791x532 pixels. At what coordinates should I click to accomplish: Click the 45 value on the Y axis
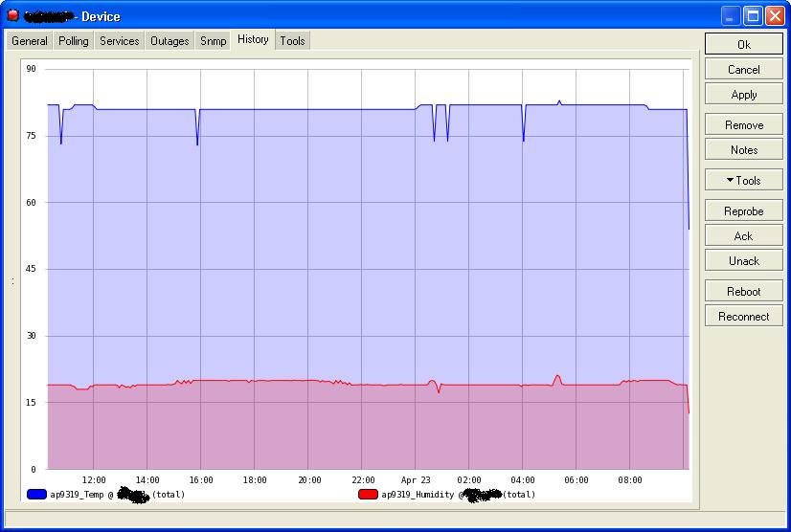click(x=32, y=269)
